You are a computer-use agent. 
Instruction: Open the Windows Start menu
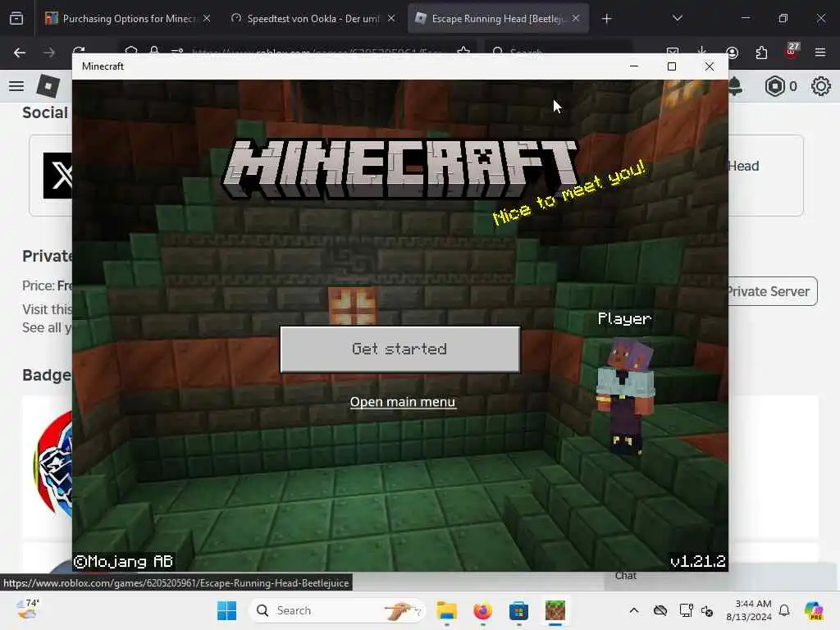pos(227,610)
